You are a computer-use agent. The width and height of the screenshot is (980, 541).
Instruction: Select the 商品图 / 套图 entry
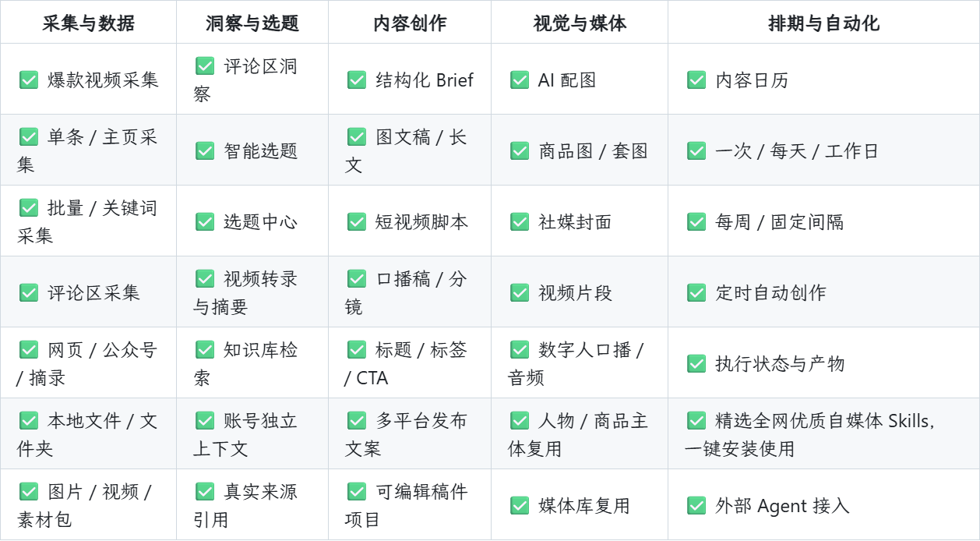593,151
